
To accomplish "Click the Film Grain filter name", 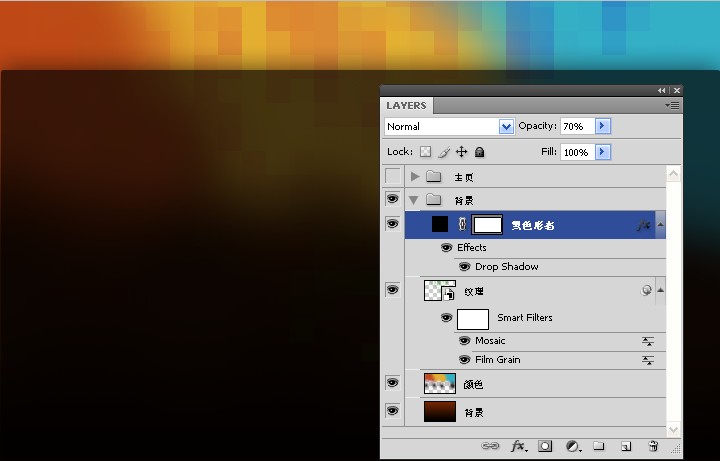I will pos(498,360).
